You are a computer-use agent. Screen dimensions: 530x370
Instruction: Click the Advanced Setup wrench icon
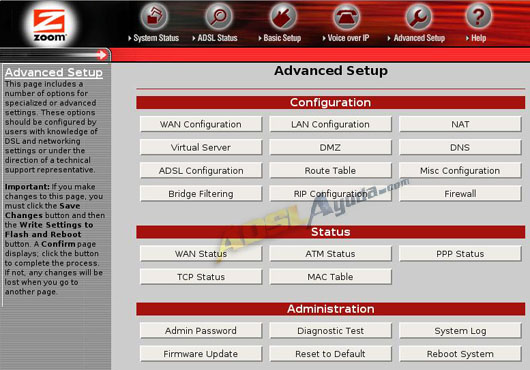coord(418,16)
